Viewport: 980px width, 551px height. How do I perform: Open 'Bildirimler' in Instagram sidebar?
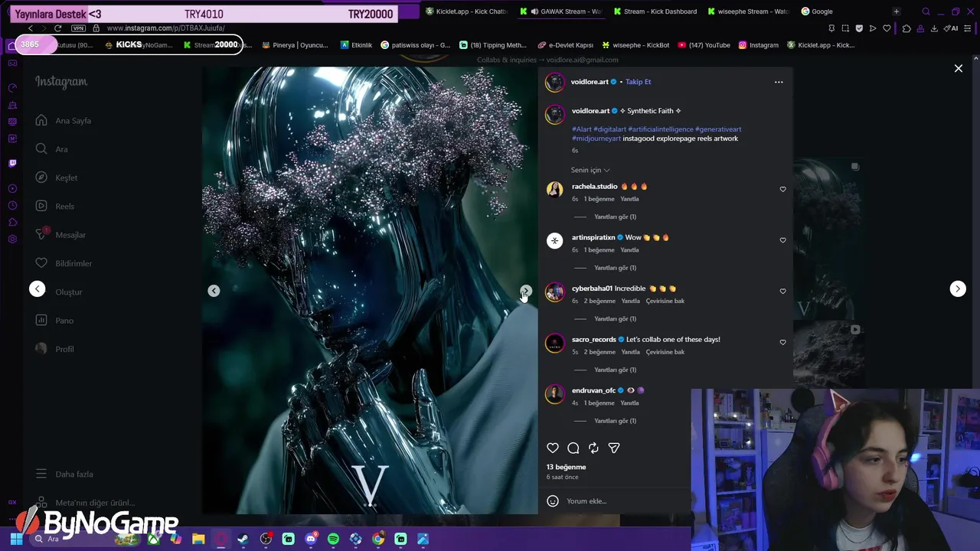(64, 263)
